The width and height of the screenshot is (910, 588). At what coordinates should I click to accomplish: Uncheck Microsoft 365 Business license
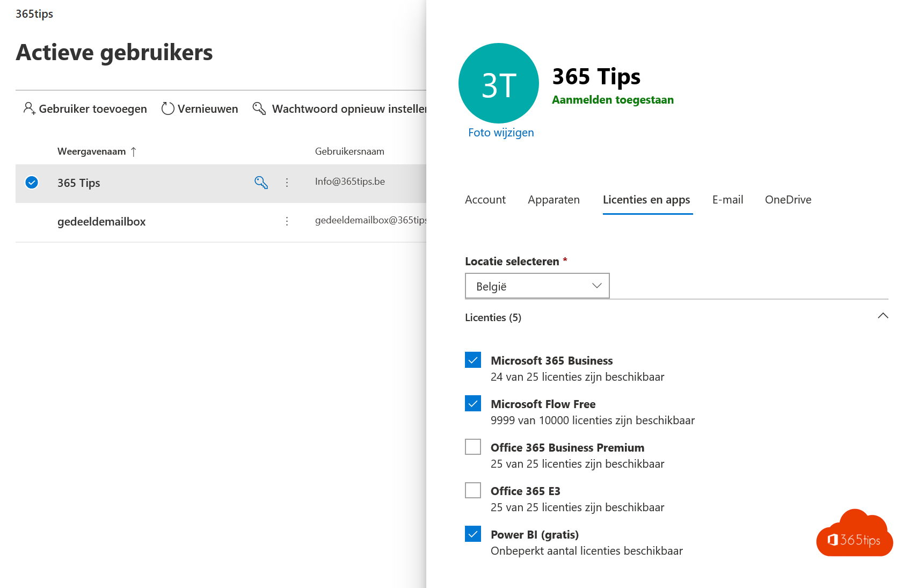473,360
